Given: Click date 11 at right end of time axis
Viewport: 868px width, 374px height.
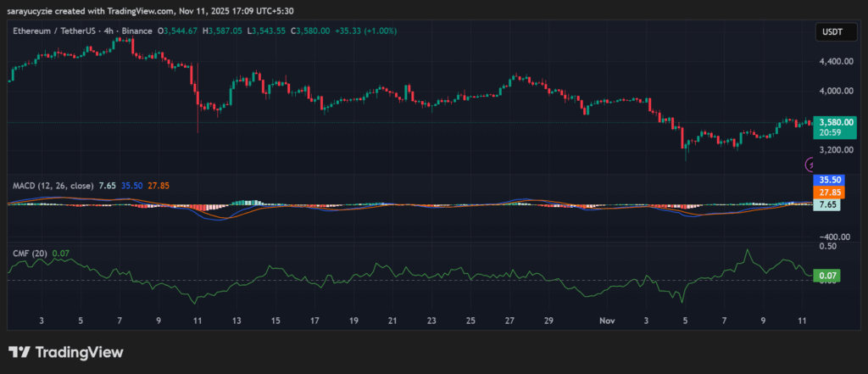Looking at the screenshot, I should (x=802, y=321).
